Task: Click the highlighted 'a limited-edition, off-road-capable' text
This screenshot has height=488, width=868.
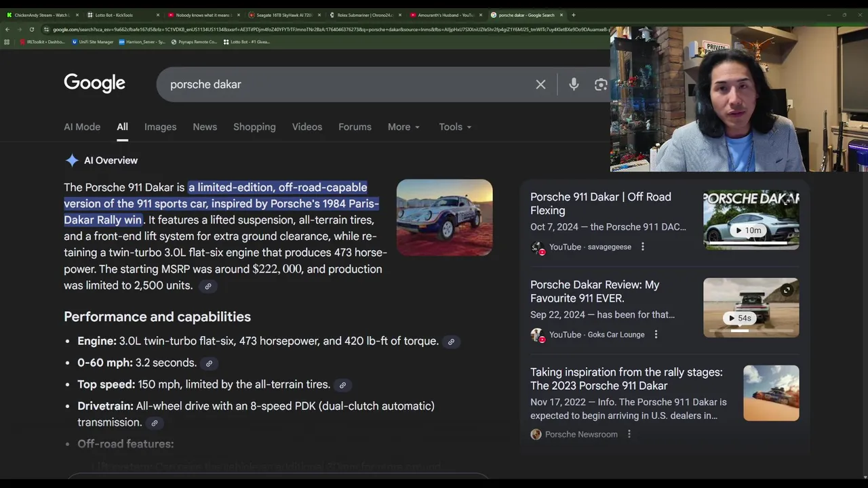Action: pos(278,187)
